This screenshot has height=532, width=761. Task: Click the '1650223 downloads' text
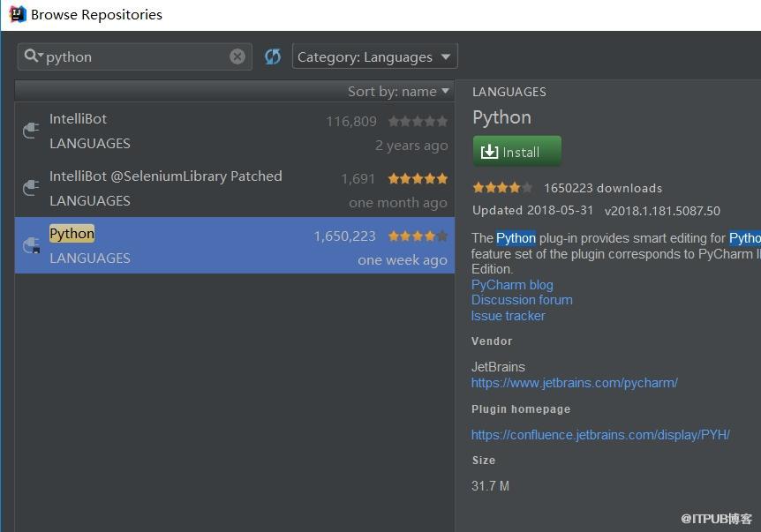coord(603,188)
